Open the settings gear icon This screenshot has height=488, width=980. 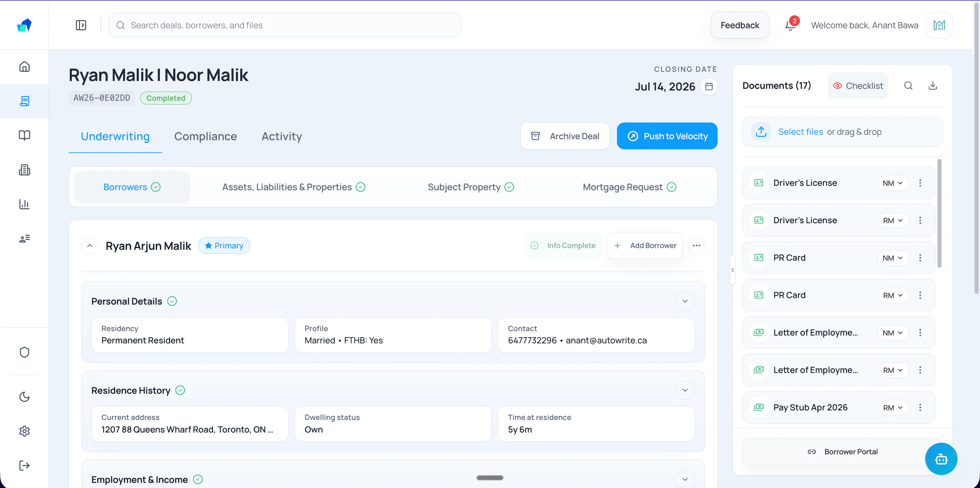coord(24,431)
